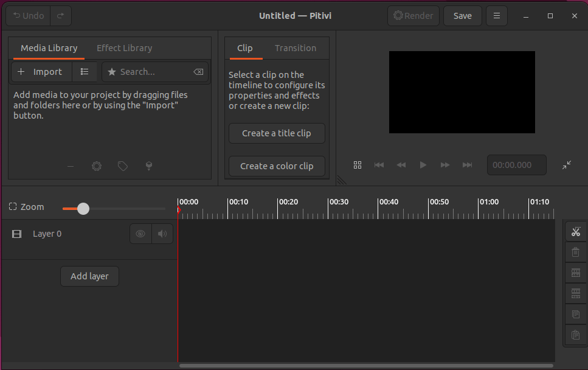Viewport: 588px width, 370px height.
Task: Open the insert-at-end dropdown in Media Library
Action: point(148,166)
